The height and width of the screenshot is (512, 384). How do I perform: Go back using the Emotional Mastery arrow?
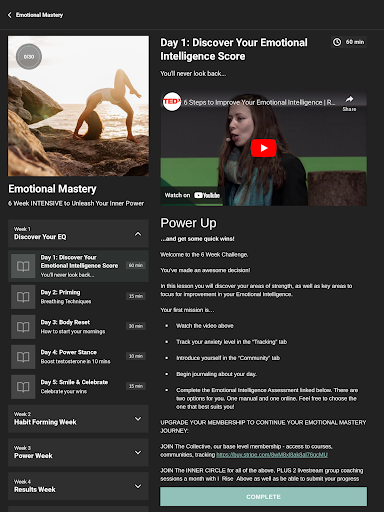point(10,15)
